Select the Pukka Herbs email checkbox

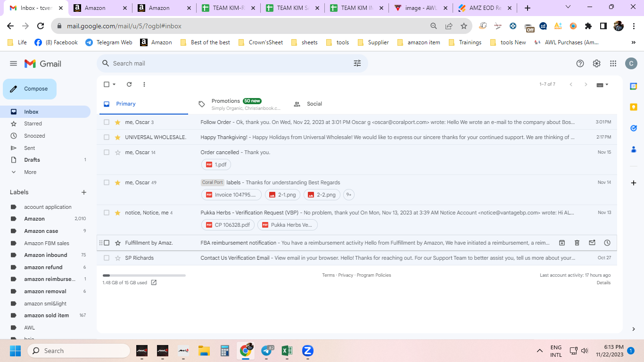tap(107, 213)
